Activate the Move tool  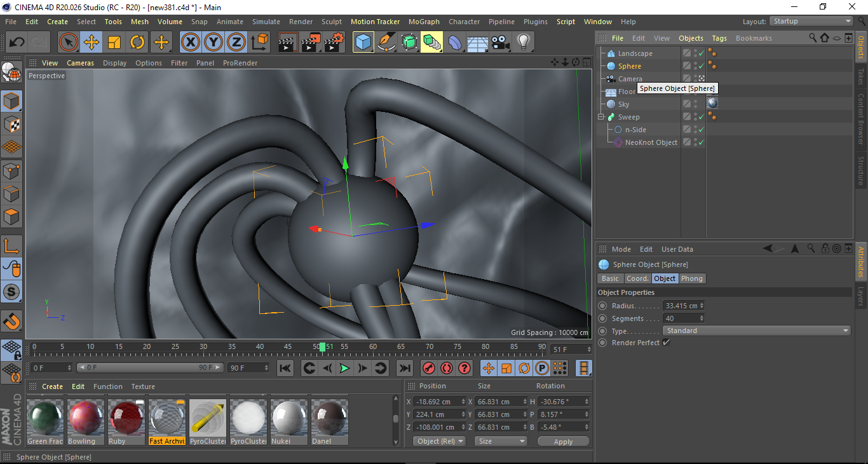pyautogui.click(x=92, y=43)
